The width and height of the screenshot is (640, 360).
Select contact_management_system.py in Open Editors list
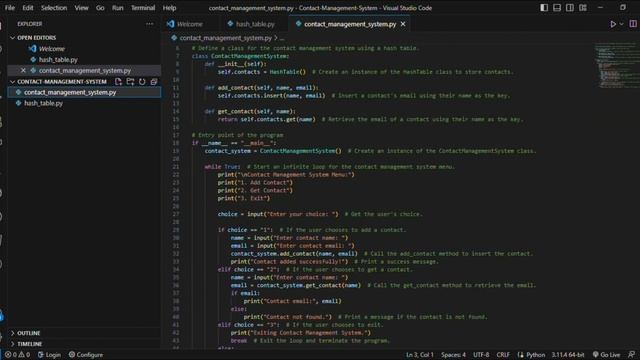pos(85,71)
